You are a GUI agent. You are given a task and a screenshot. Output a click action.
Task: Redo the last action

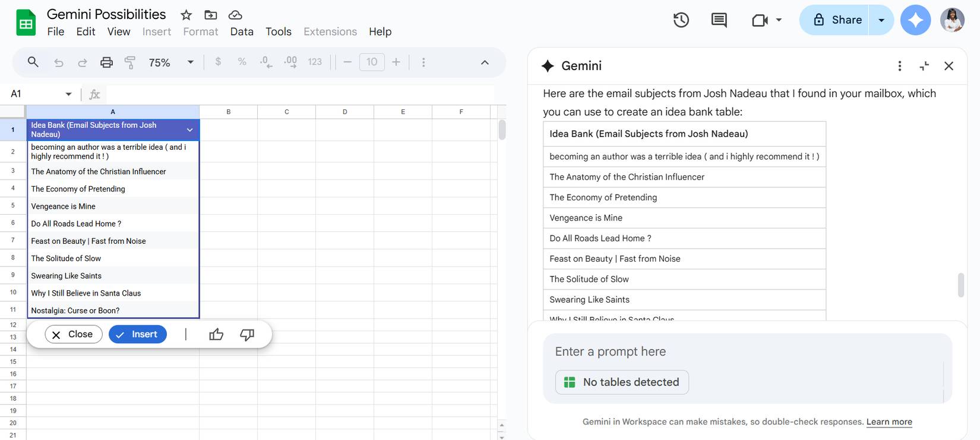(x=83, y=62)
